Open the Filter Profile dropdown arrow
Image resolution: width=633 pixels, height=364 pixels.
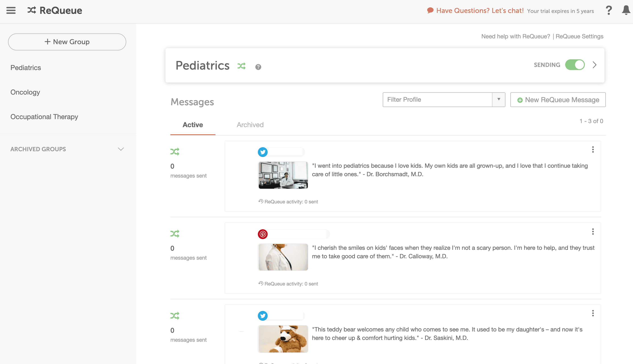pyautogui.click(x=499, y=99)
